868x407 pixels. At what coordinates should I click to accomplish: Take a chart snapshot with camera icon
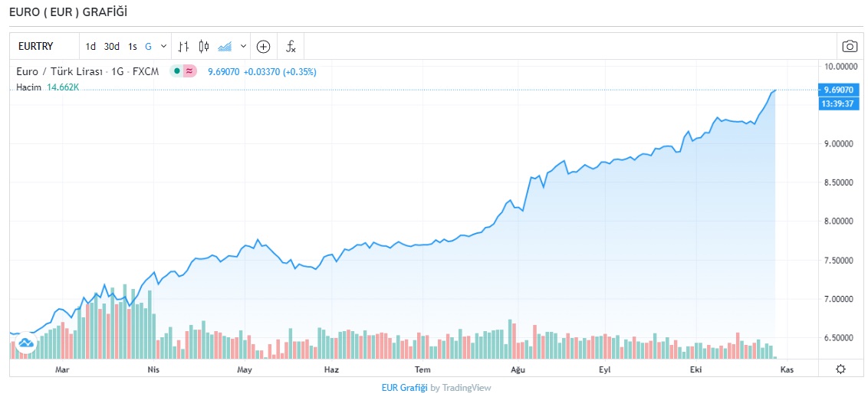pyautogui.click(x=849, y=46)
